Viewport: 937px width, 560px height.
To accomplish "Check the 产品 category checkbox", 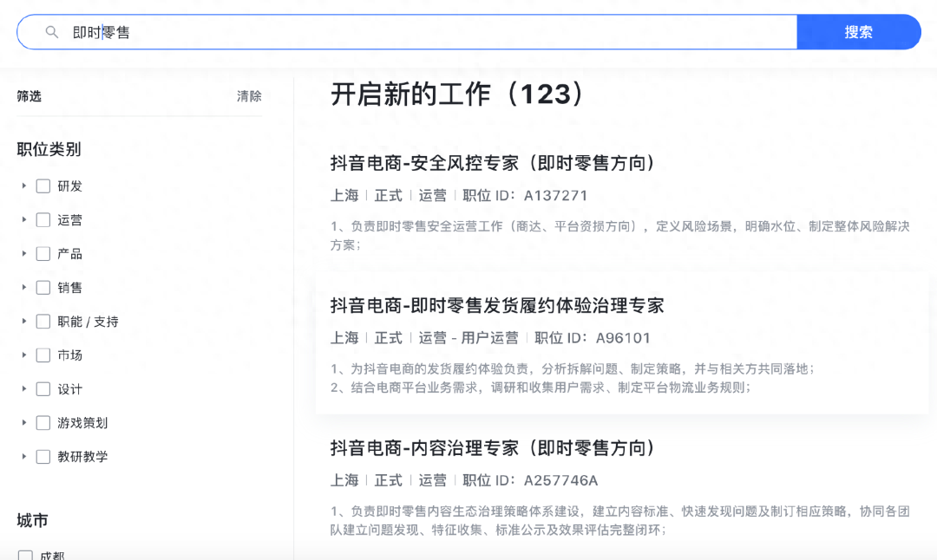I will click(43, 254).
